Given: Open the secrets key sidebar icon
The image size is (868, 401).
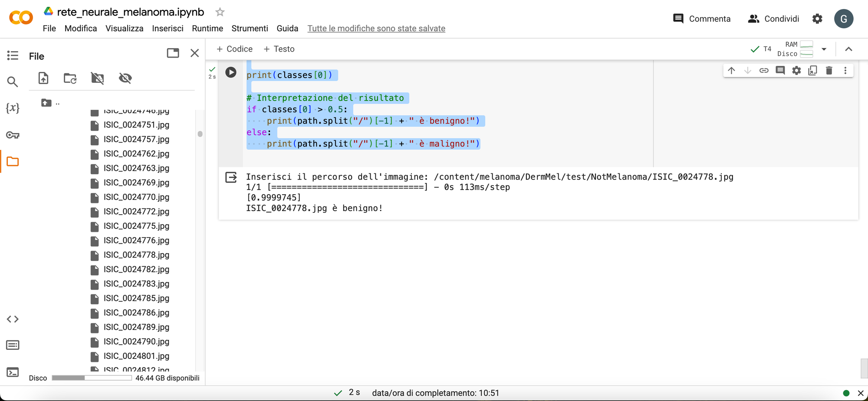Looking at the screenshot, I should pos(13,135).
